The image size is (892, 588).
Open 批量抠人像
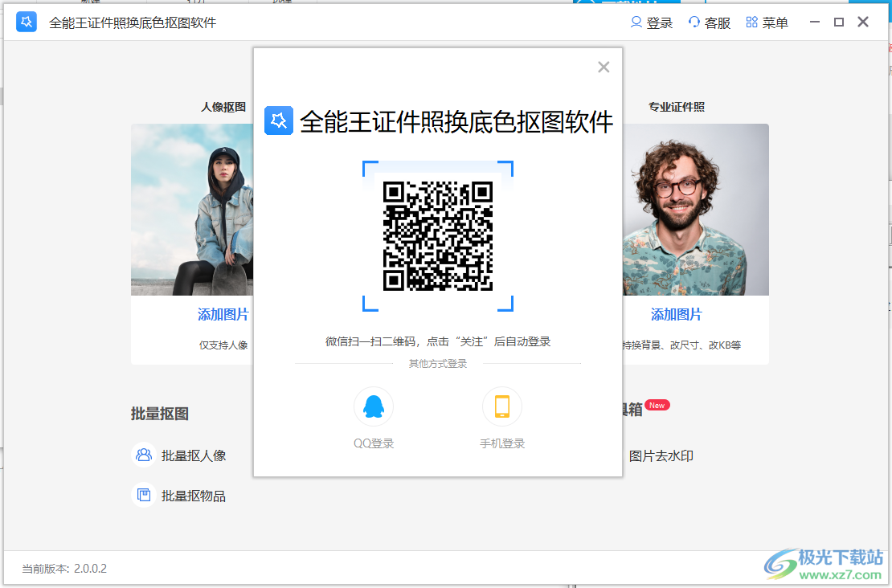[x=194, y=455]
